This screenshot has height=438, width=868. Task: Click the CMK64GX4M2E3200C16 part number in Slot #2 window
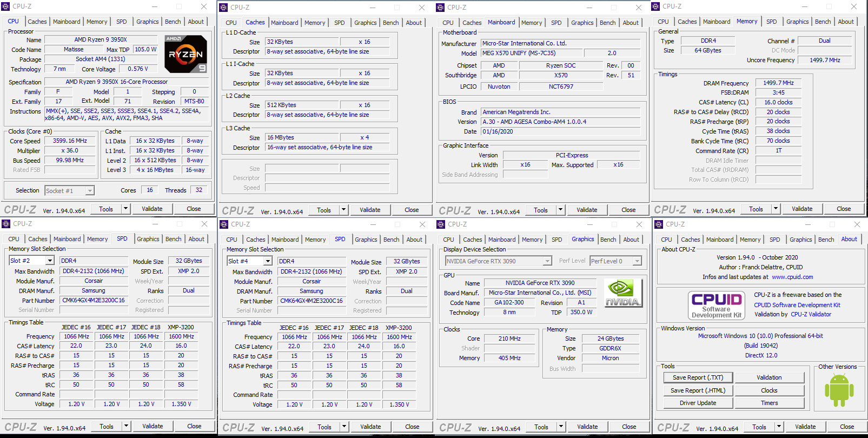(x=93, y=300)
